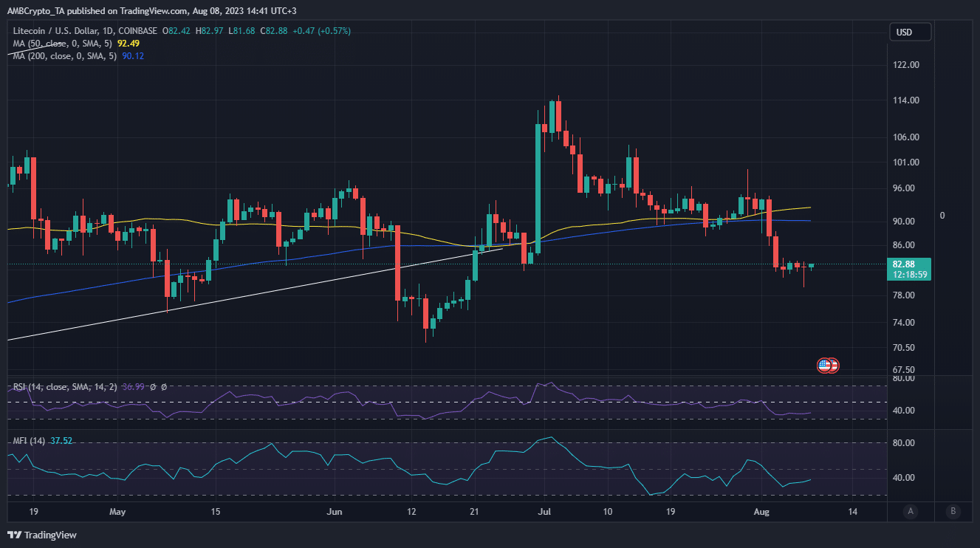Click the 106.00 price axis label
This screenshot has width=980, height=548.
click(x=905, y=137)
